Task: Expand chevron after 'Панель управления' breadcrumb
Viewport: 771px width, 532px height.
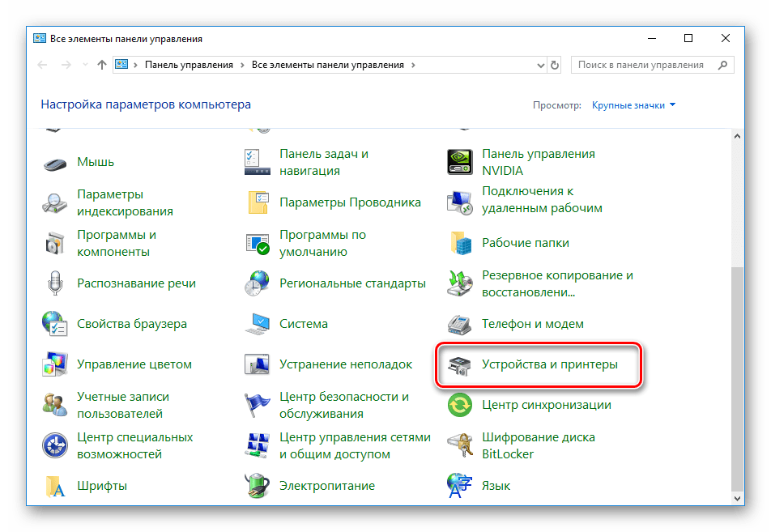Action: 242,65
